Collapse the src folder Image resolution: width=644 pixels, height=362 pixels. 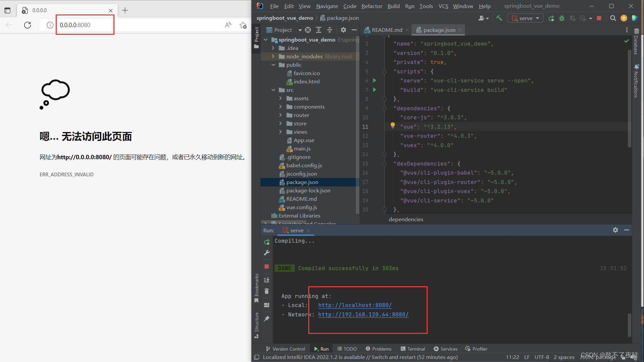tap(273, 90)
